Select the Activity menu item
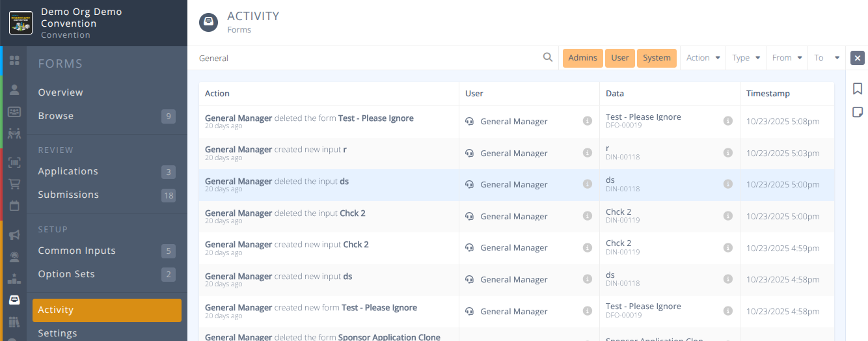The height and width of the screenshot is (341, 868). coord(107,310)
